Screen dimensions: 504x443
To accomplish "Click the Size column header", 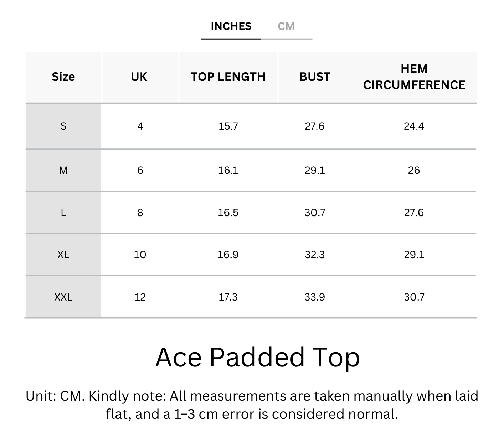I will tap(63, 77).
